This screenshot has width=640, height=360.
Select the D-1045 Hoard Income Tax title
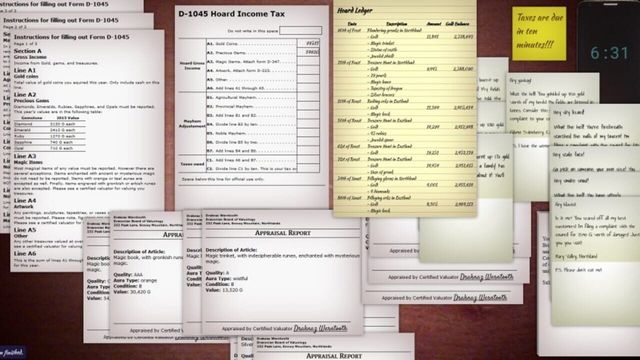231,14
